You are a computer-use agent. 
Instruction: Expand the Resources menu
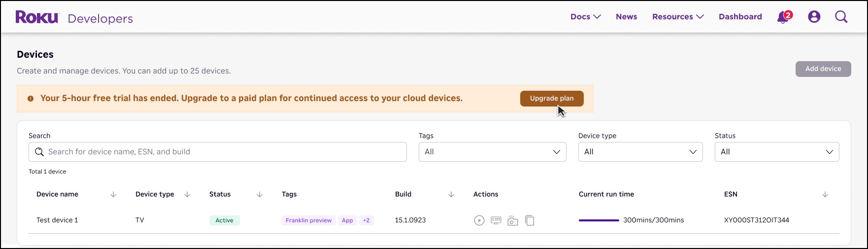click(678, 17)
